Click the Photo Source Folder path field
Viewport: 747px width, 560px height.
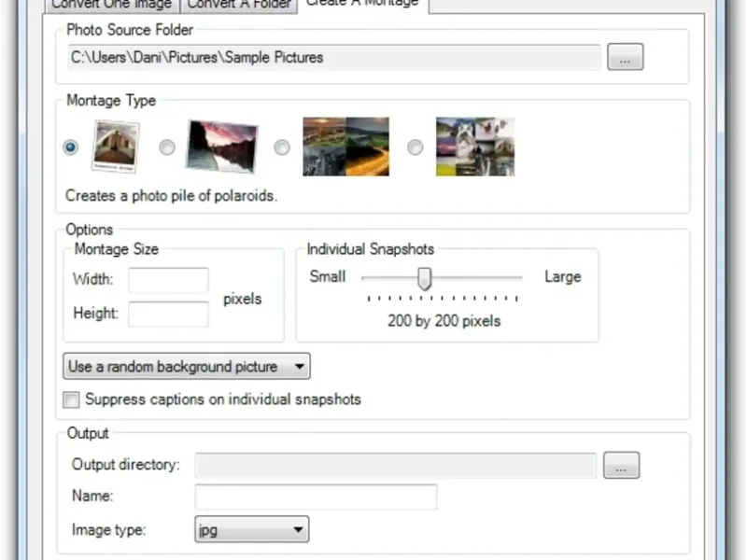click(x=334, y=57)
